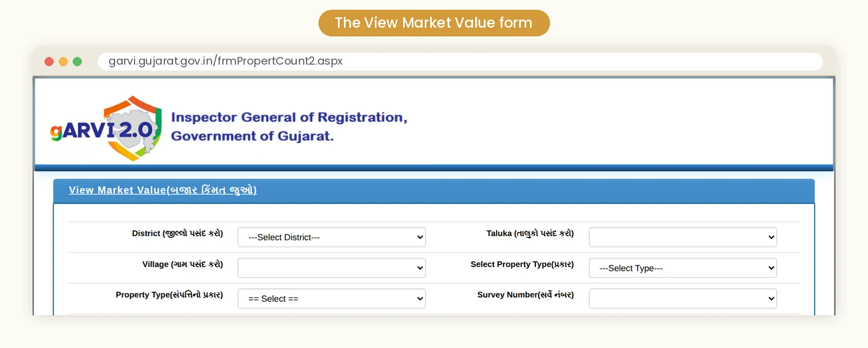868x348 pixels.
Task: Click the 'Village' field label
Action: (x=183, y=264)
